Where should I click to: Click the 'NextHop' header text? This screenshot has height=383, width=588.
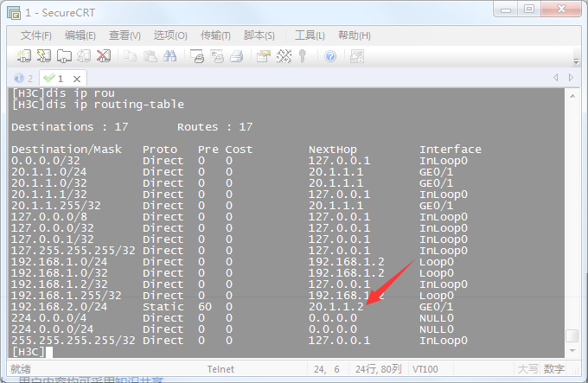[333, 150]
